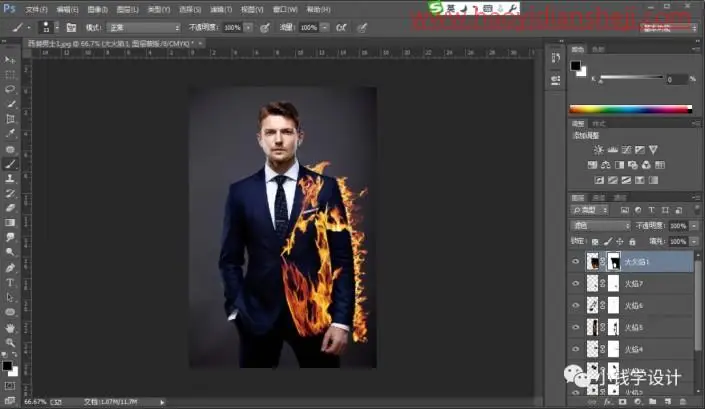The width and height of the screenshot is (705, 409).
Task: Click the K slider in Color panel
Action: pyautogui.click(x=631, y=78)
